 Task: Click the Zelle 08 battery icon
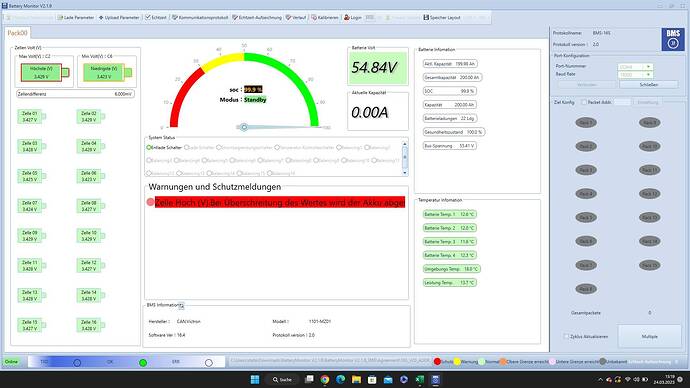click(x=91, y=206)
